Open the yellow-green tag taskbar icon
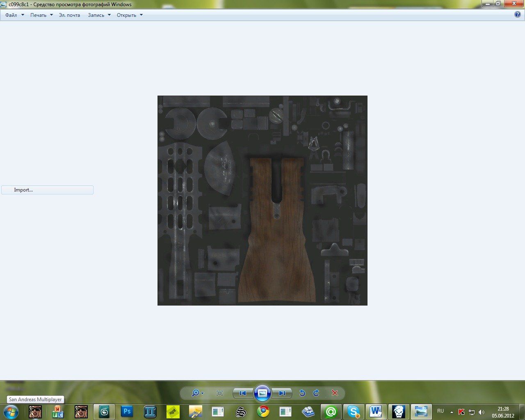Viewport: 525px width, 420px height. coord(173,411)
